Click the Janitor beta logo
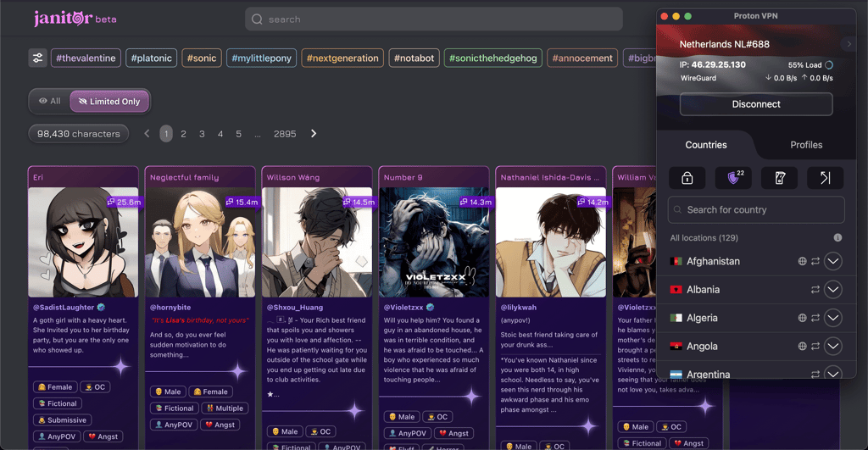The height and width of the screenshot is (450, 868). tap(75, 19)
